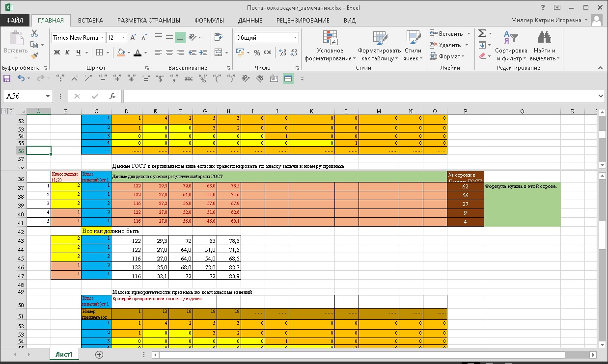Toggle middle vertical alignment
Viewport: 608px width, 364px height.
click(x=169, y=38)
